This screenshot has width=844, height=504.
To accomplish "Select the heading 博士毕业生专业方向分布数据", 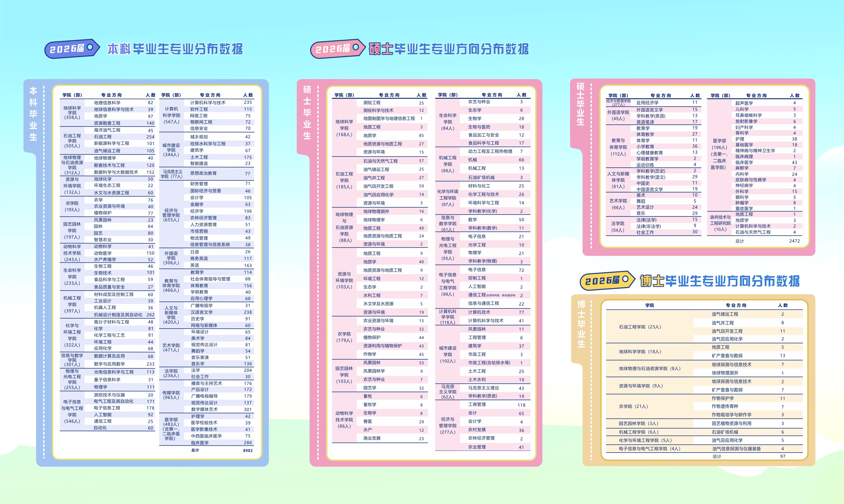I will (x=720, y=281).
